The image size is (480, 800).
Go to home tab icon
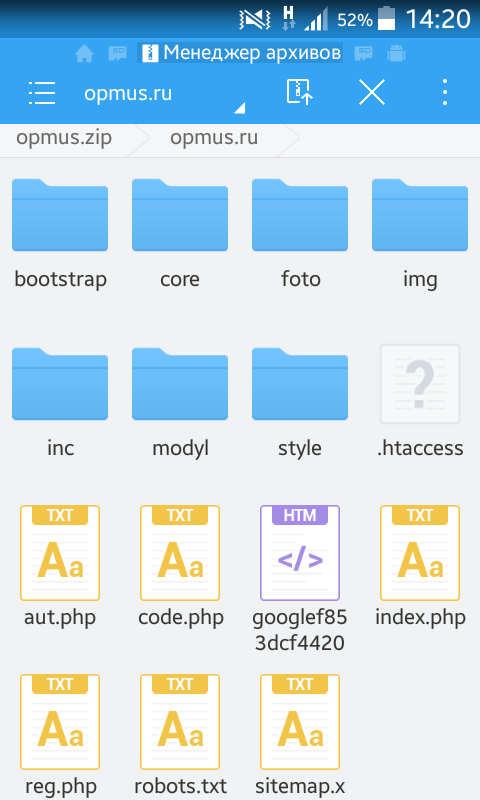[85, 54]
